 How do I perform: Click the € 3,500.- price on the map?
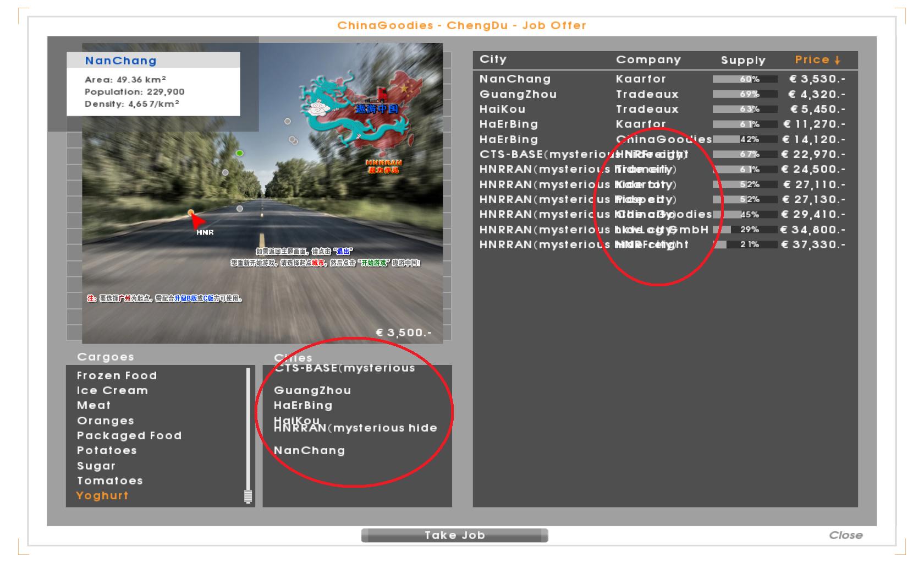[x=404, y=332]
